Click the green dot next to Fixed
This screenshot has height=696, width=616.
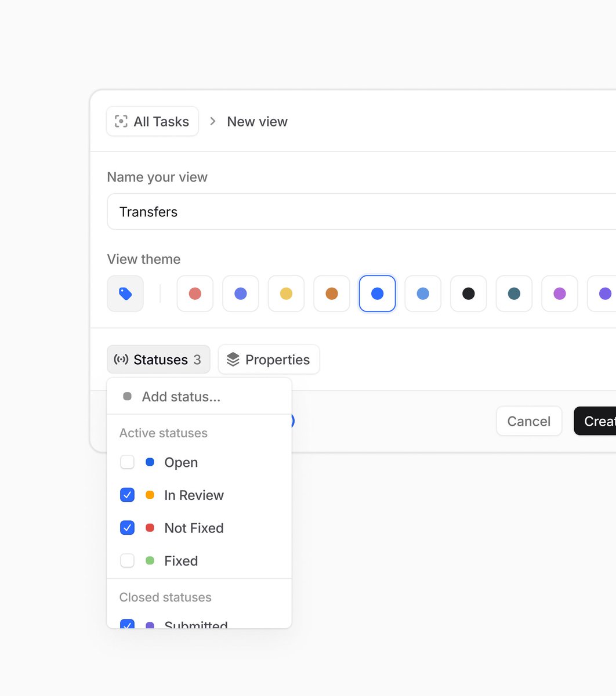(150, 561)
